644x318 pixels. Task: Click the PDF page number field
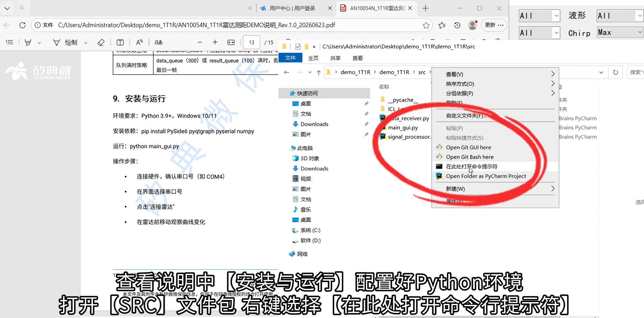(x=251, y=42)
